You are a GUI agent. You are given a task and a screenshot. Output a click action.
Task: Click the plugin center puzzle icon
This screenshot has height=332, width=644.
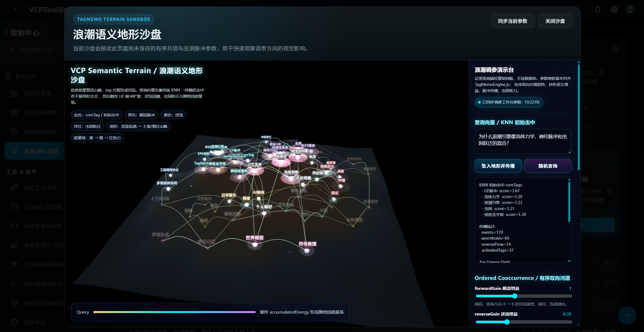coord(14,322)
